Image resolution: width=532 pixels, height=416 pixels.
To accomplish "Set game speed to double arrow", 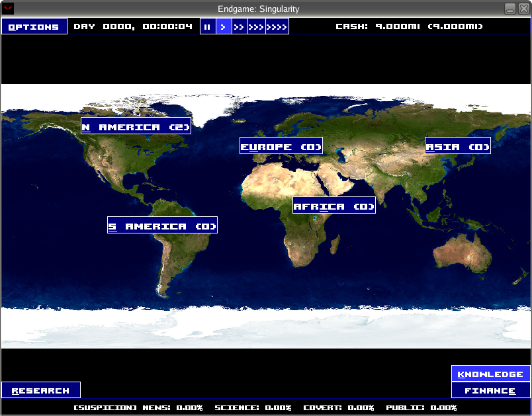I will (240, 26).
